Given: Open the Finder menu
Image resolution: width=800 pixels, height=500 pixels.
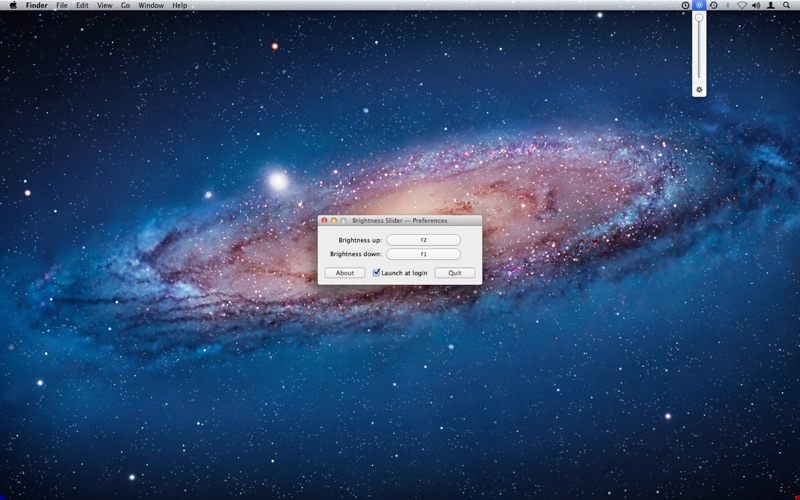Looking at the screenshot, I should pos(37,5).
